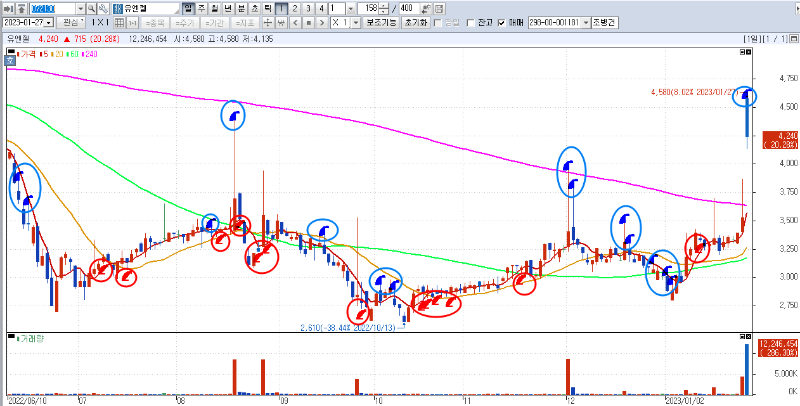Viewport: 800px width, 406px height.
Task: Step chart backward with left arrow
Action: (295, 23)
